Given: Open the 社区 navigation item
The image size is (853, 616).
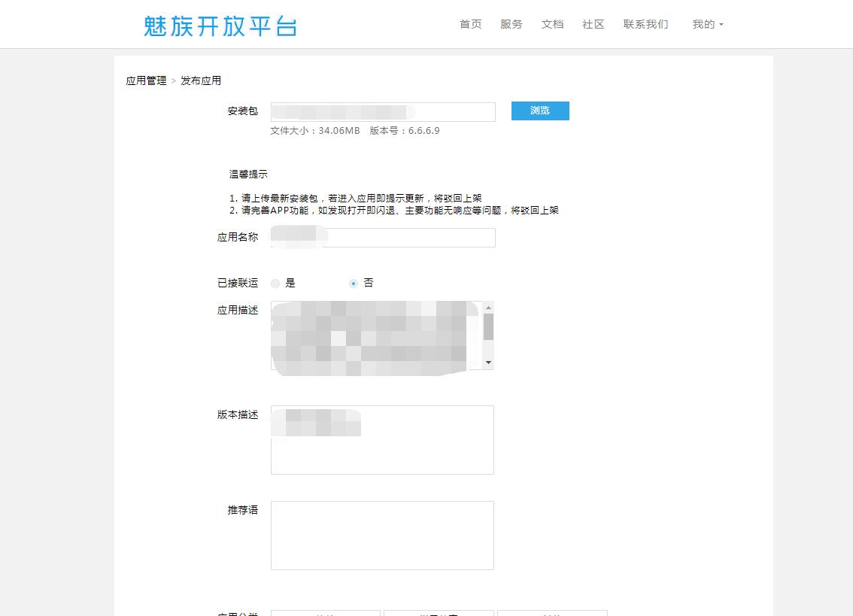Looking at the screenshot, I should point(593,25).
